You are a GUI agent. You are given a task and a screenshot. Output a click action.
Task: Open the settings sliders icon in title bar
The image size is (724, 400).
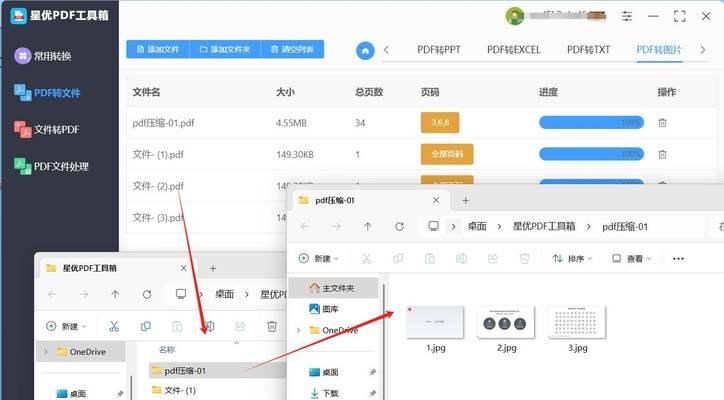[x=627, y=17]
